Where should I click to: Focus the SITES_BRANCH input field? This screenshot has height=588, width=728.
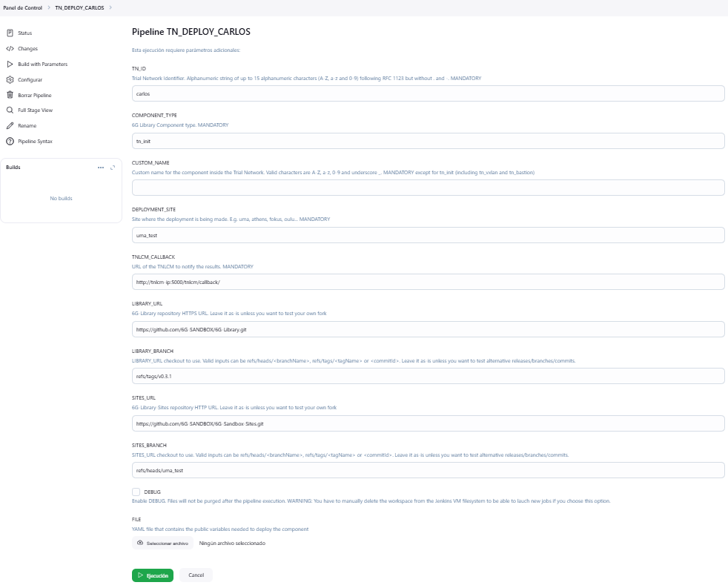pyautogui.click(x=428, y=470)
